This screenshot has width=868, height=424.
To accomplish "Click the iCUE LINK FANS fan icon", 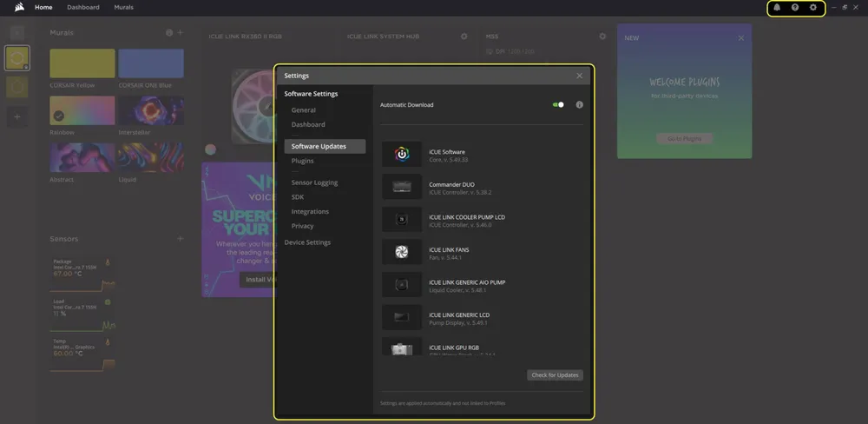I will coord(402,252).
